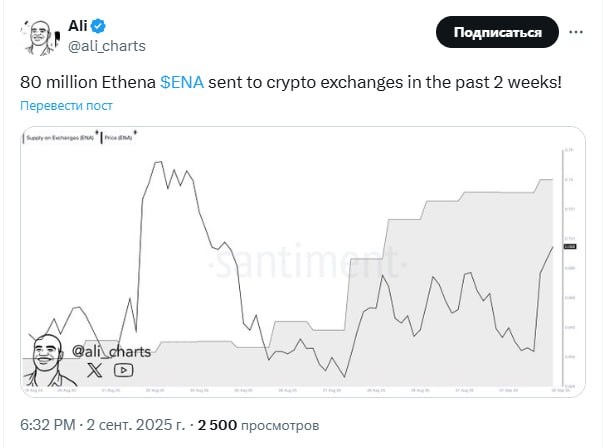The width and height of the screenshot is (603, 448).
Task: Open the 6:32 PM · 2 сент. 2025 timestamp
Action: click(103, 425)
